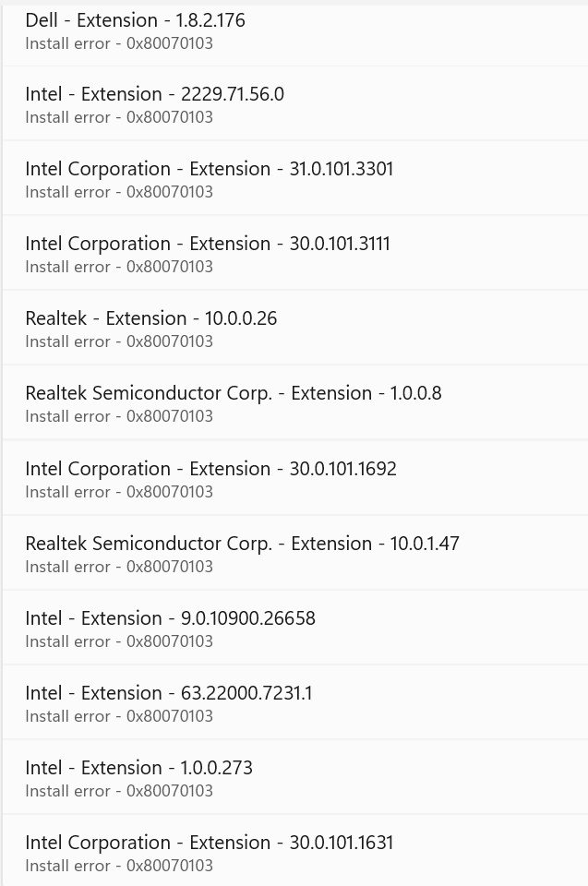Click the Realtek Extension 10.0.0.26 entry
This screenshot has width=588, height=886.
coord(150,318)
